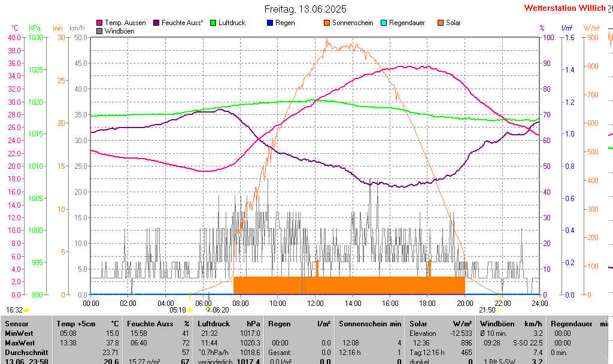The width and height of the screenshot is (613, 364).
Task: Click the 12:00 time axis label
Action: pyautogui.click(x=315, y=303)
